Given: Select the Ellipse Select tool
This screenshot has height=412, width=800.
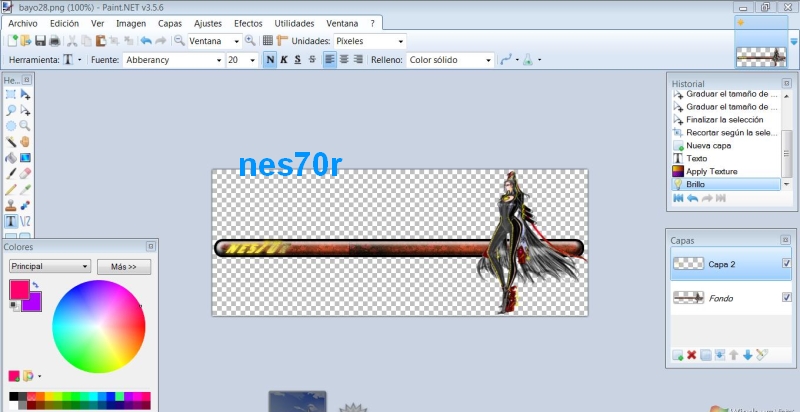Looking at the screenshot, I should 11,126.
